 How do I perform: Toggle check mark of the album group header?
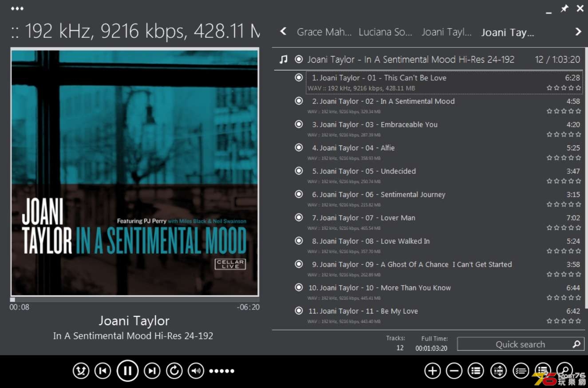pos(299,59)
